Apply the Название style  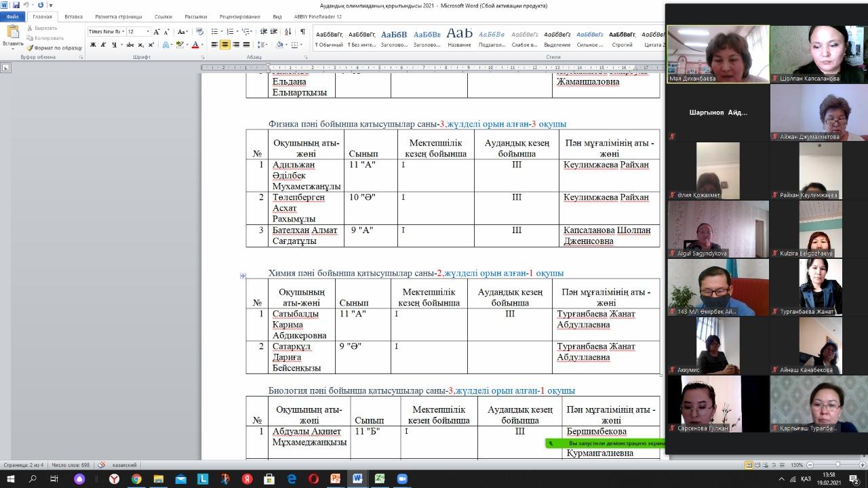(x=459, y=37)
